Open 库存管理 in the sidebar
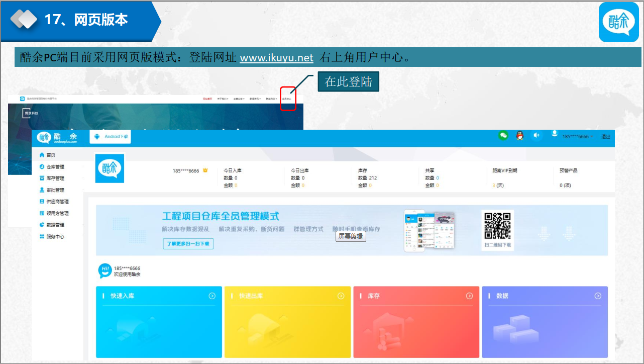The height and width of the screenshot is (364, 644). [x=52, y=178]
